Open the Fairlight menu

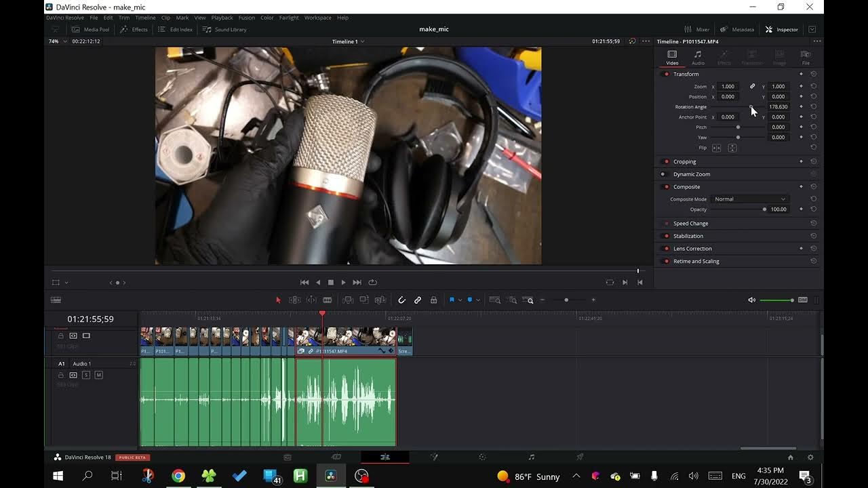coord(289,18)
